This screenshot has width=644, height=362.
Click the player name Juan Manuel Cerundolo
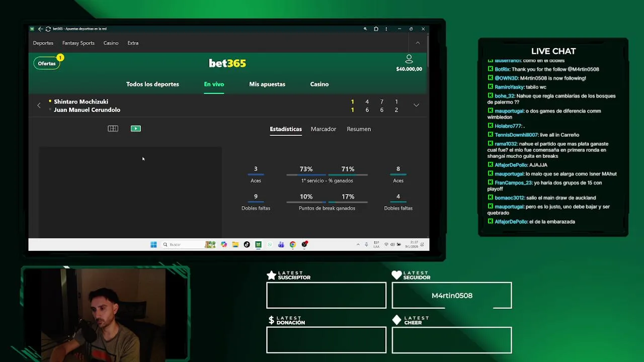click(x=87, y=110)
